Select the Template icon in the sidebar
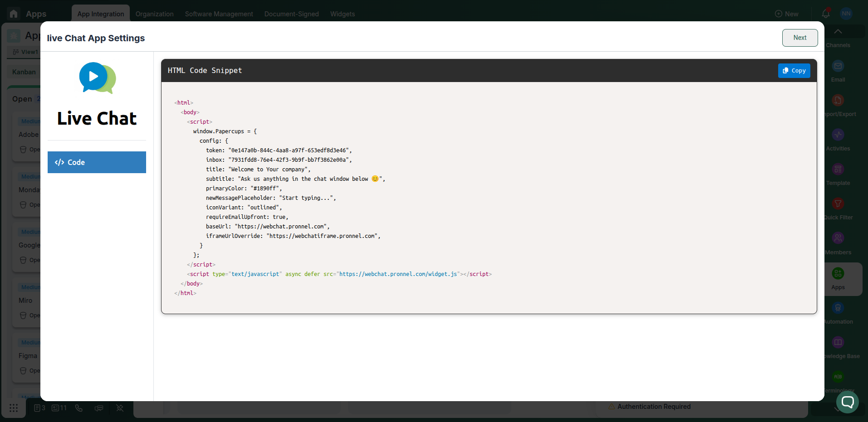Image resolution: width=868 pixels, height=422 pixels. pos(837,170)
